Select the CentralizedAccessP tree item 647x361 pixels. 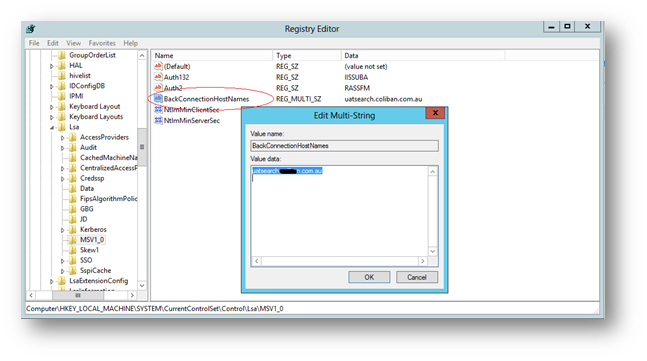point(109,168)
